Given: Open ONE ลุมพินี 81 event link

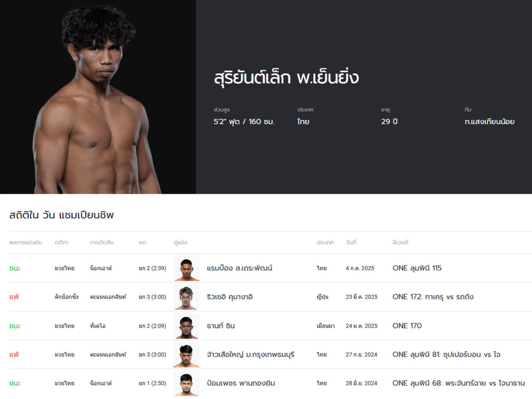Looking at the screenshot, I should tap(446, 355).
